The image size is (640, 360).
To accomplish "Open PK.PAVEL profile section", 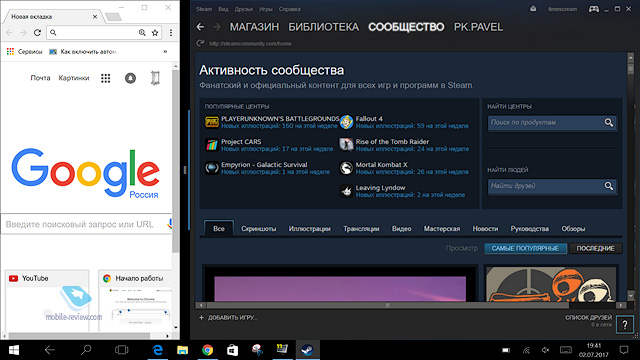I will click(x=478, y=27).
